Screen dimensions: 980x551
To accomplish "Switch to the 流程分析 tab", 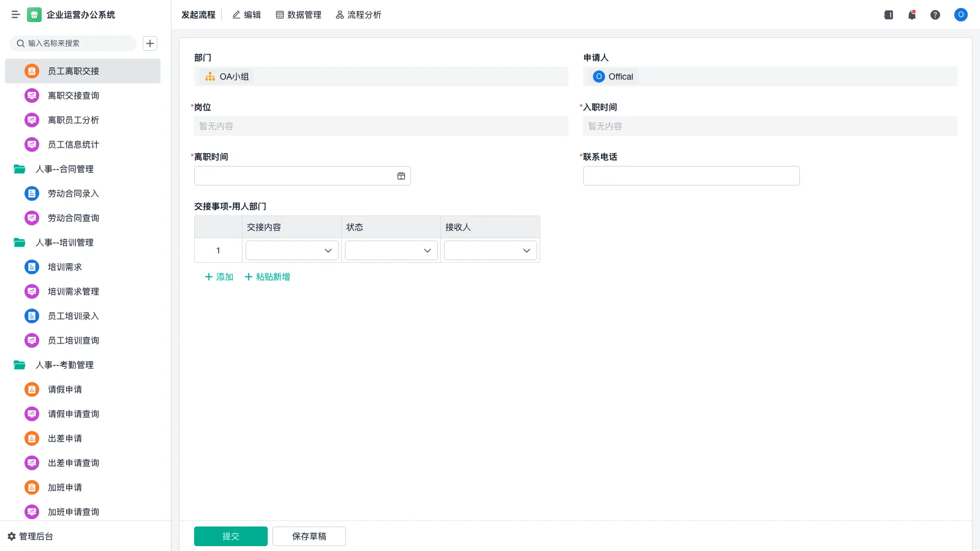I will point(358,15).
